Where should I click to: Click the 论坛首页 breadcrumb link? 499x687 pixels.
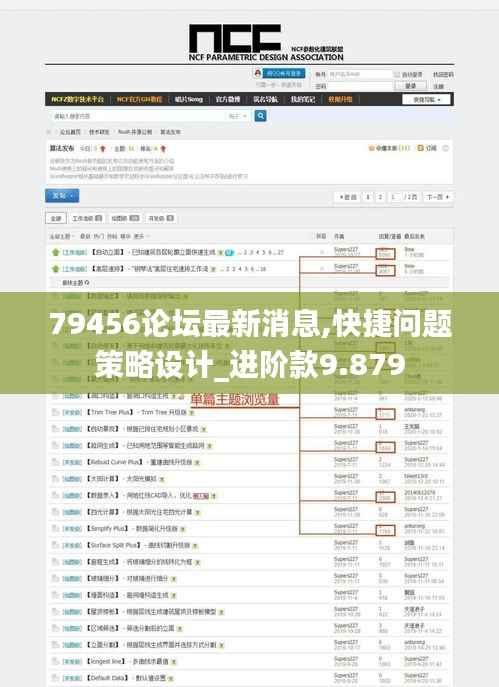pos(70,132)
